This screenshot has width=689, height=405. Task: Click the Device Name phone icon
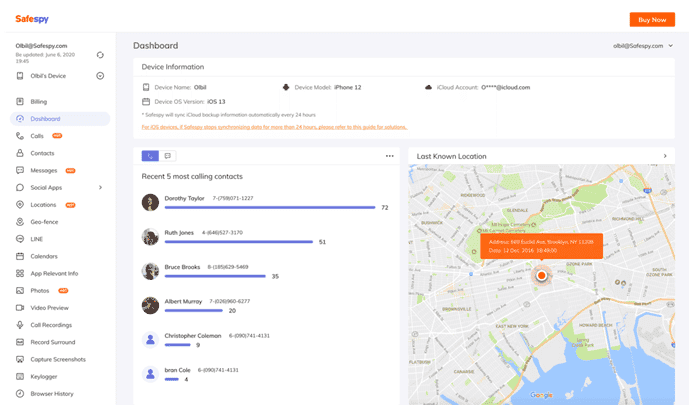click(146, 87)
